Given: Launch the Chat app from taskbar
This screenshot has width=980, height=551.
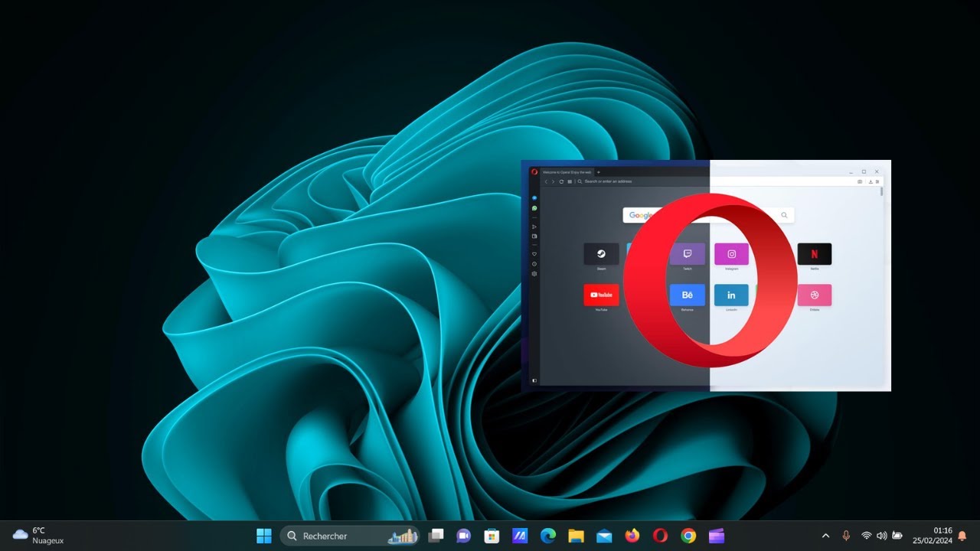Looking at the screenshot, I should (x=463, y=536).
